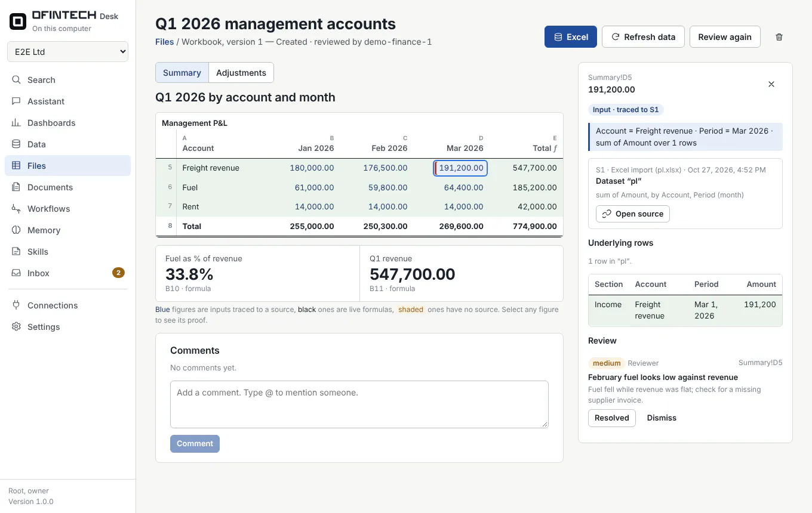
Task: Open Search from the sidebar
Action: [67, 80]
